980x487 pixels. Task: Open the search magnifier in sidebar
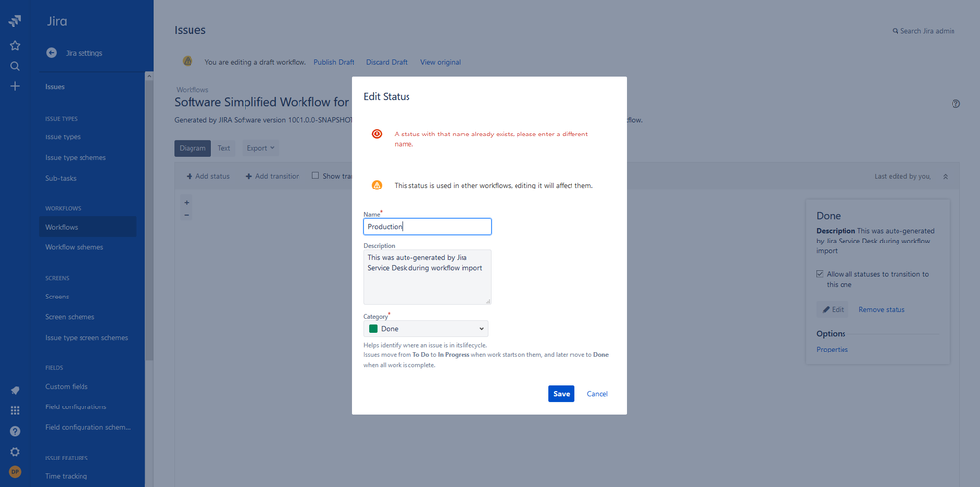(x=15, y=66)
